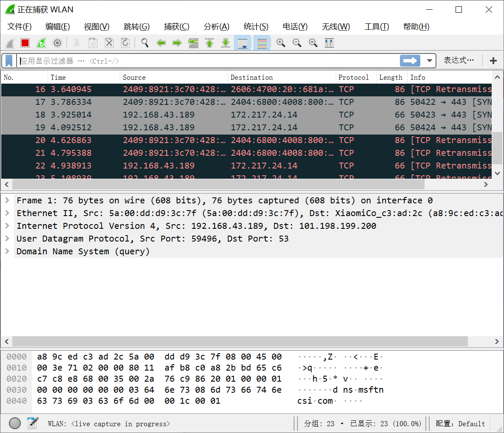Image resolution: width=504 pixels, height=433 pixels.
Task: Toggle auto scroll in live capture
Action: click(x=242, y=43)
